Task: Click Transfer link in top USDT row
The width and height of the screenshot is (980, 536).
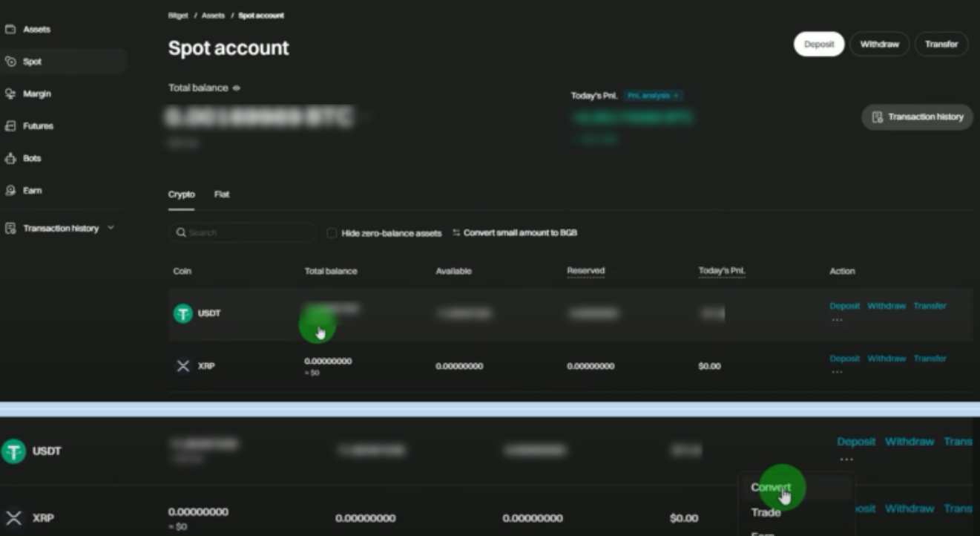Action: pyautogui.click(x=930, y=306)
